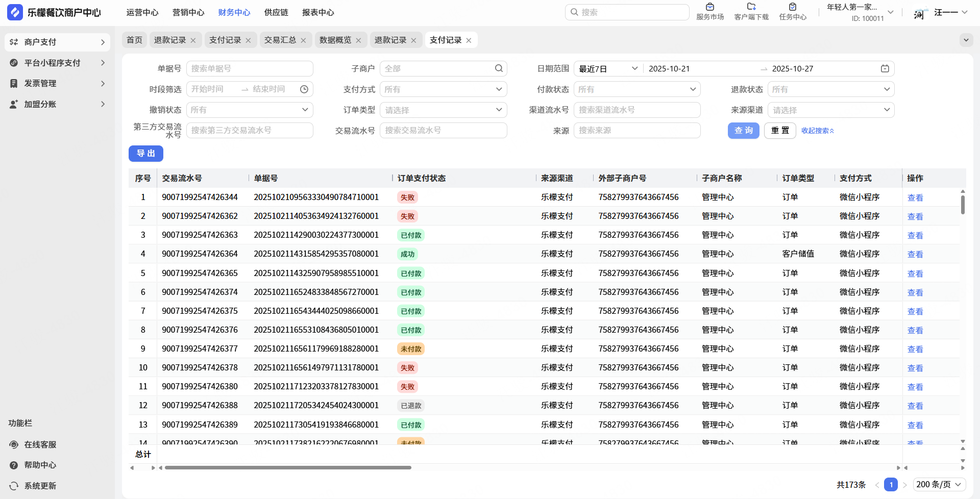This screenshot has width=980, height=499.
Task: Open Online Customer Service (在线客服)
Action: point(40,444)
